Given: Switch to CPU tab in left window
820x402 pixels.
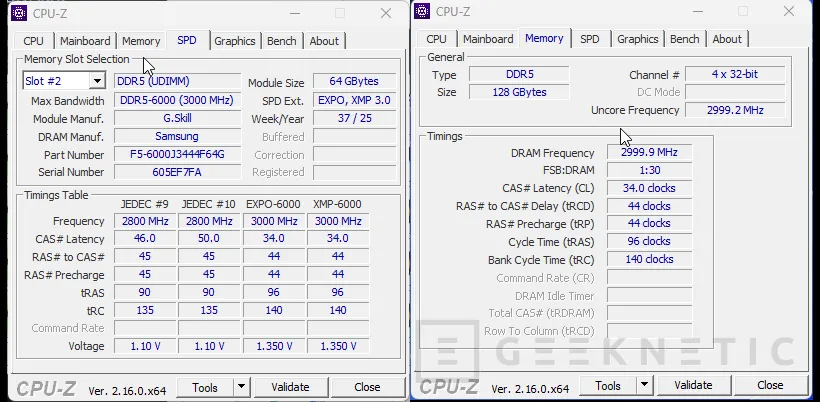Looking at the screenshot, I should [33, 41].
